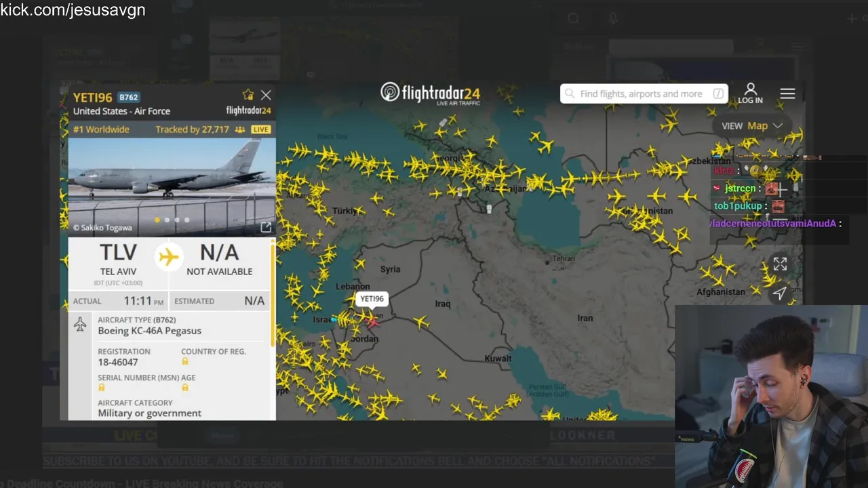Click the Türkiye label on map
Screen dimensions: 868x488
344,211
